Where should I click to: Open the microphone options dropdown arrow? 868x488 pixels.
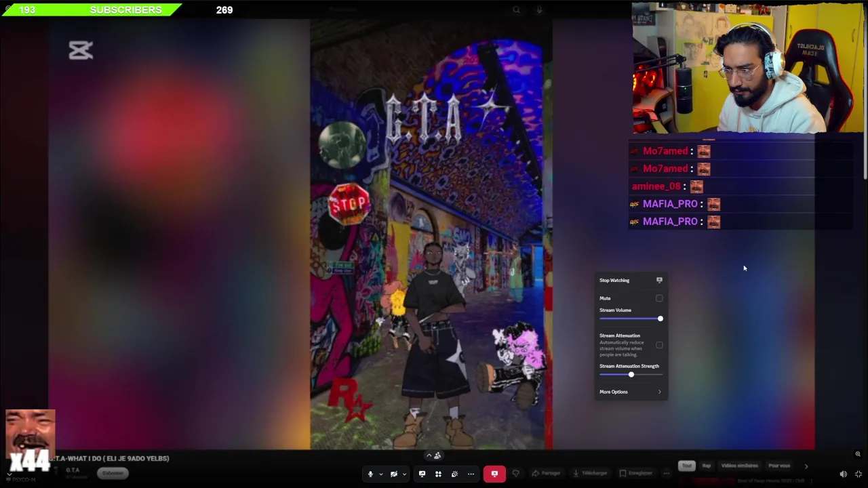click(x=381, y=474)
